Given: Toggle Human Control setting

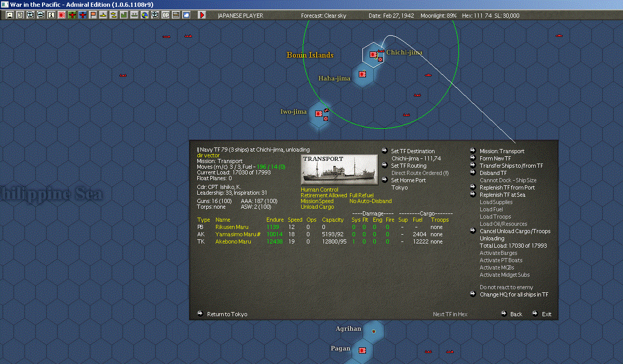Looking at the screenshot, I should click(319, 190).
